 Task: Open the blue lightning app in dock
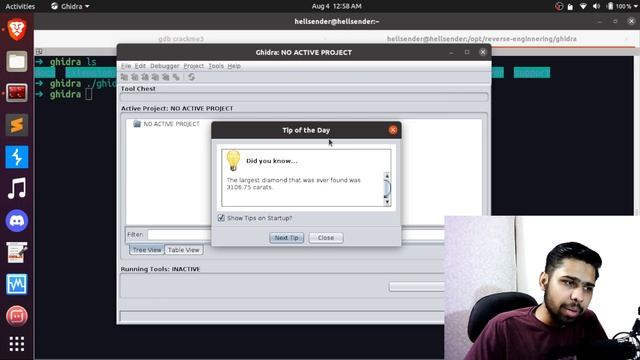17,157
